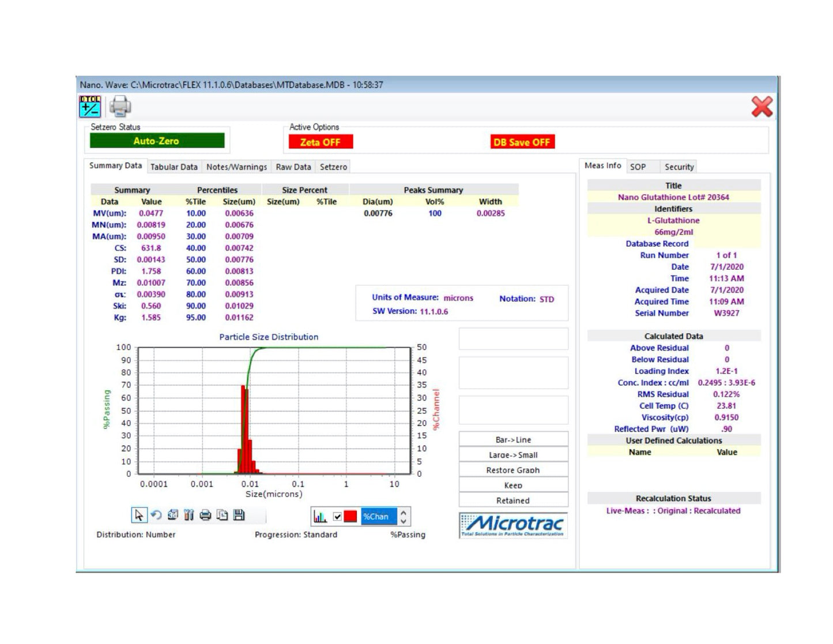Image resolution: width=833 pixels, height=644 pixels.
Task: Open the Notes/Warnings tab
Action: 236,167
